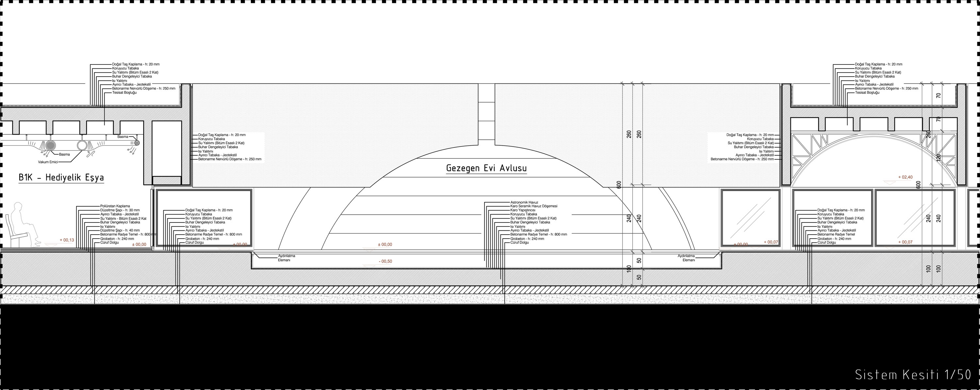Select the Gezegen Evi Avlusu title
The height and width of the screenshot is (390, 980).
pyautogui.click(x=486, y=168)
